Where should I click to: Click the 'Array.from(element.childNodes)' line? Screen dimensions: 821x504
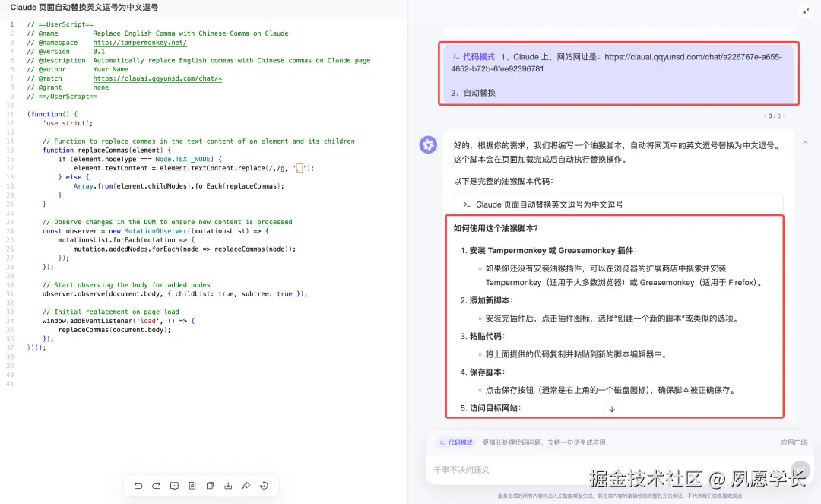pyautogui.click(x=179, y=185)
